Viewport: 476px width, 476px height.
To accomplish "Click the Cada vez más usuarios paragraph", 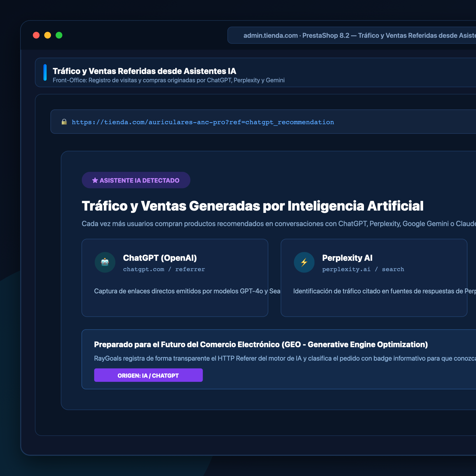I will click(x=279, y=224).
